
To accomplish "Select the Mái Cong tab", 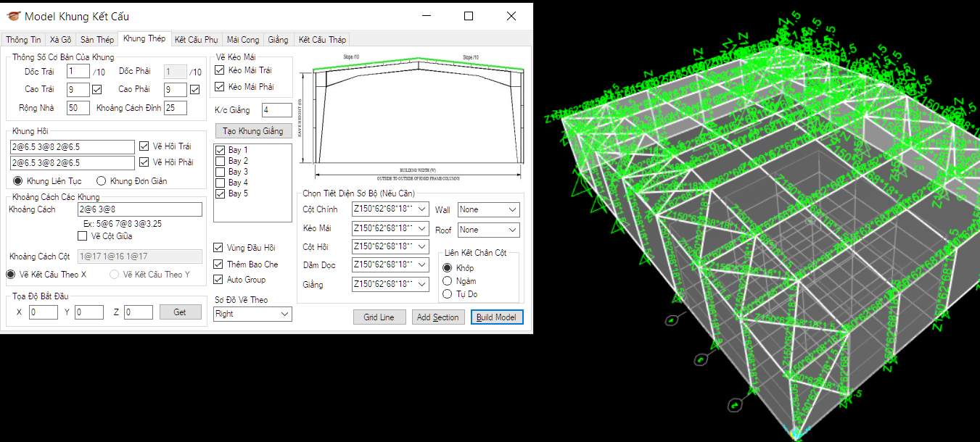I will click(242, 40).
